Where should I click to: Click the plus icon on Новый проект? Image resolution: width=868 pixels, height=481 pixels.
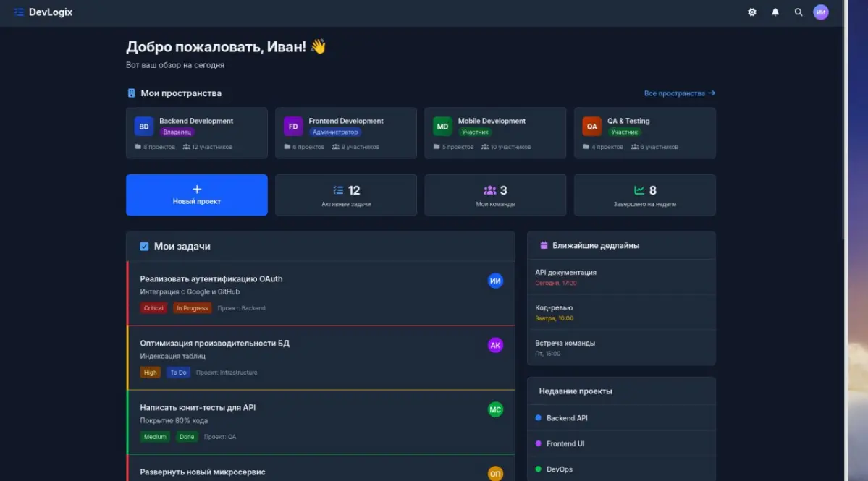tap(196, 189)
